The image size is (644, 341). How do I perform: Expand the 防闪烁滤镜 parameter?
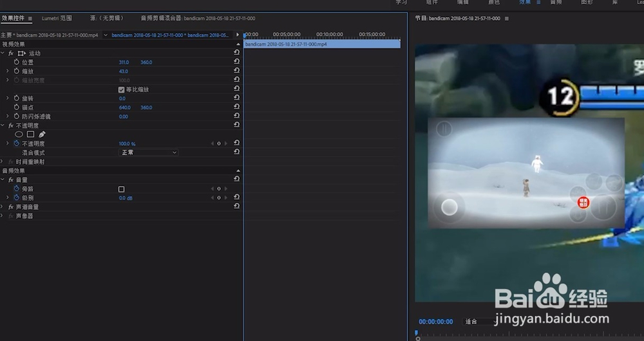point(7,116)
